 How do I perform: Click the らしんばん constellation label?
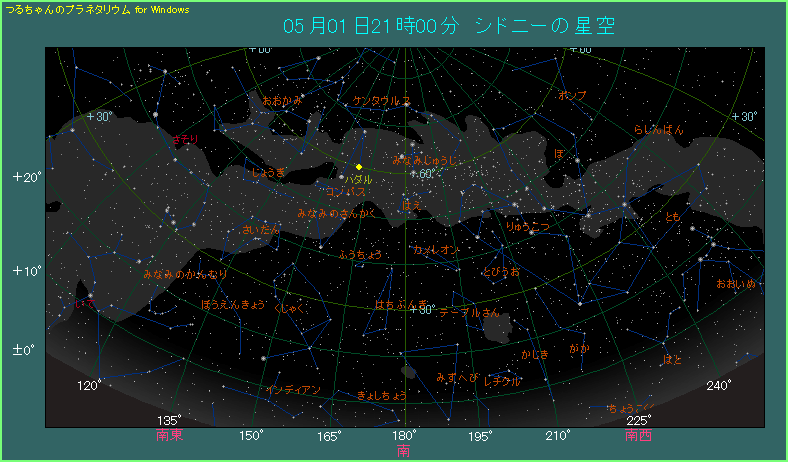(x=660, y=129)
